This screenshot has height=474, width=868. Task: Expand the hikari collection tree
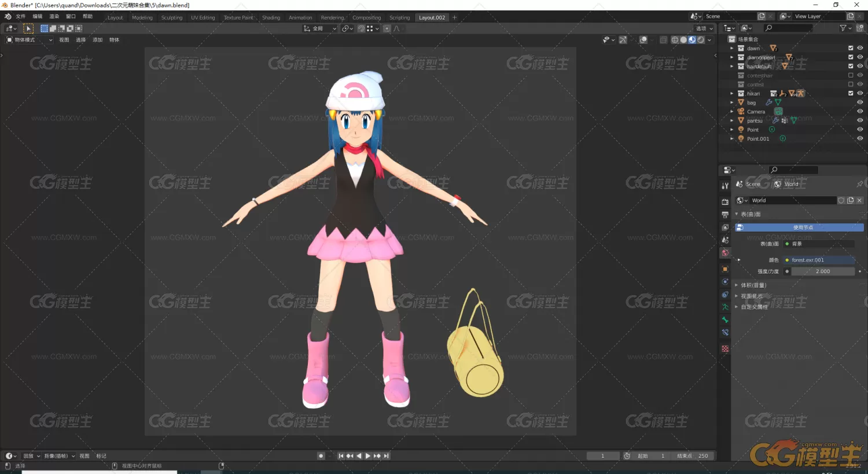pyautogui.click(x=732, y=93)
